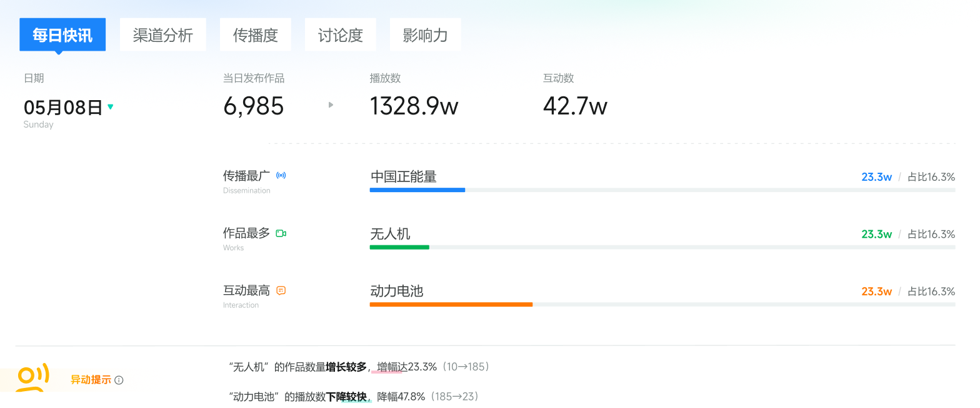Image resolution: width=980 pixels, height=408 pixels.
Task: Switch to the 渠道分析 tab
Action: point(162,35)
